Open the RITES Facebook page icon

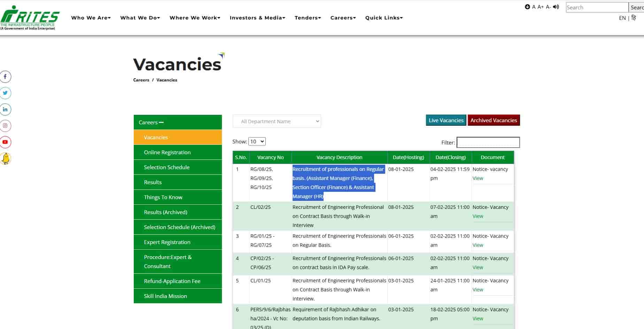coord(6,77)
